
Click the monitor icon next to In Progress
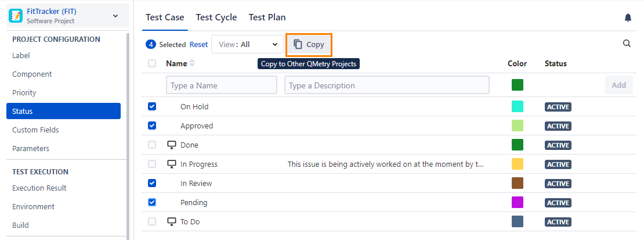coord(172,164)
